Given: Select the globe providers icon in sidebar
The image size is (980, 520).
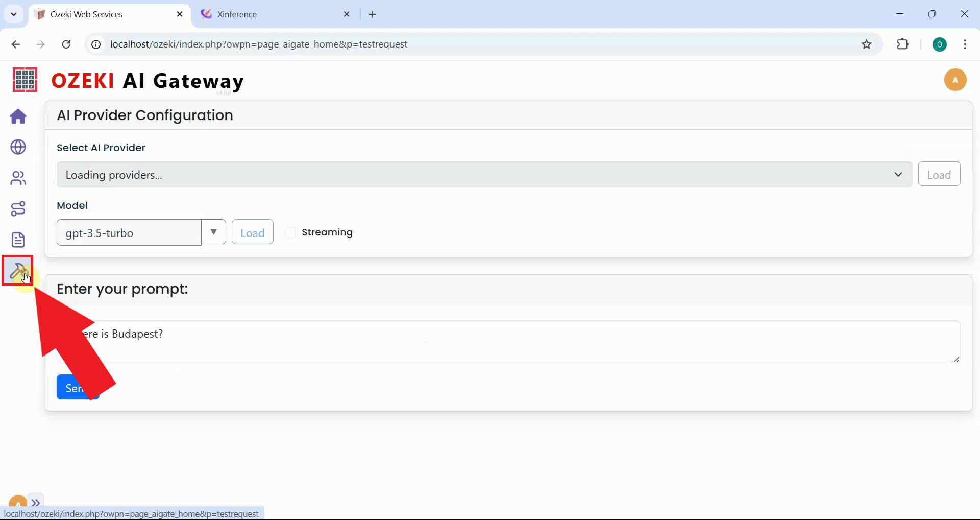Looking at the screenshot, I should pyautogui.click(x=18, y=148).
